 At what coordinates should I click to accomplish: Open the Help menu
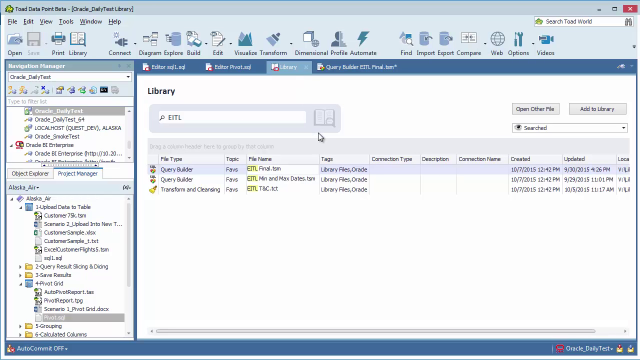pyautogui.click(x=114, y=22)
